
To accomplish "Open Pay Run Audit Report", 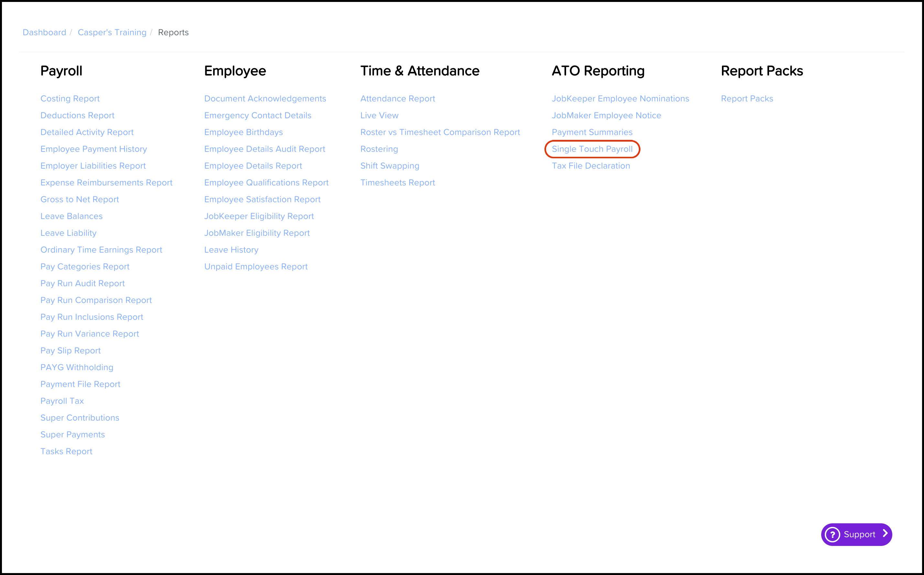I will pos(82,283).
